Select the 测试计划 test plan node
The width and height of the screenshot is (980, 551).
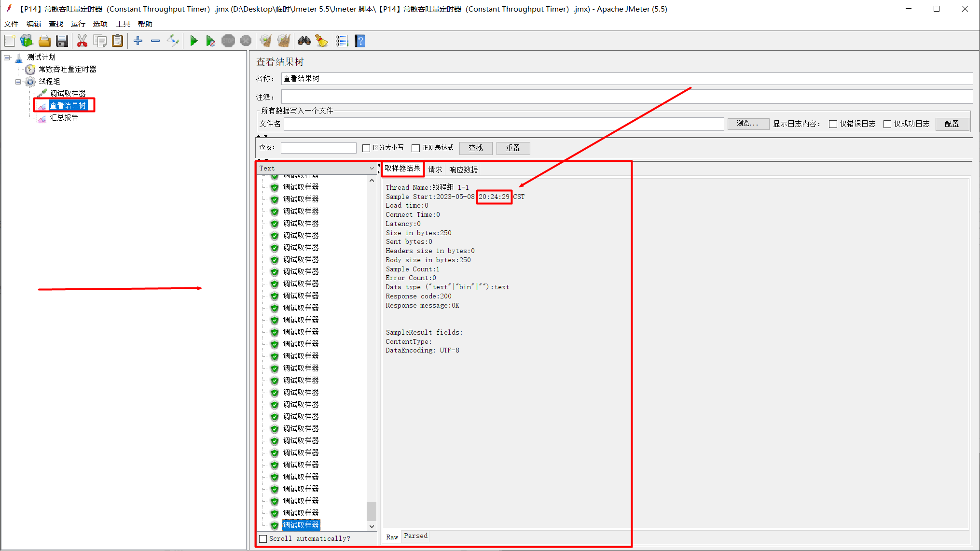point(41,57)
